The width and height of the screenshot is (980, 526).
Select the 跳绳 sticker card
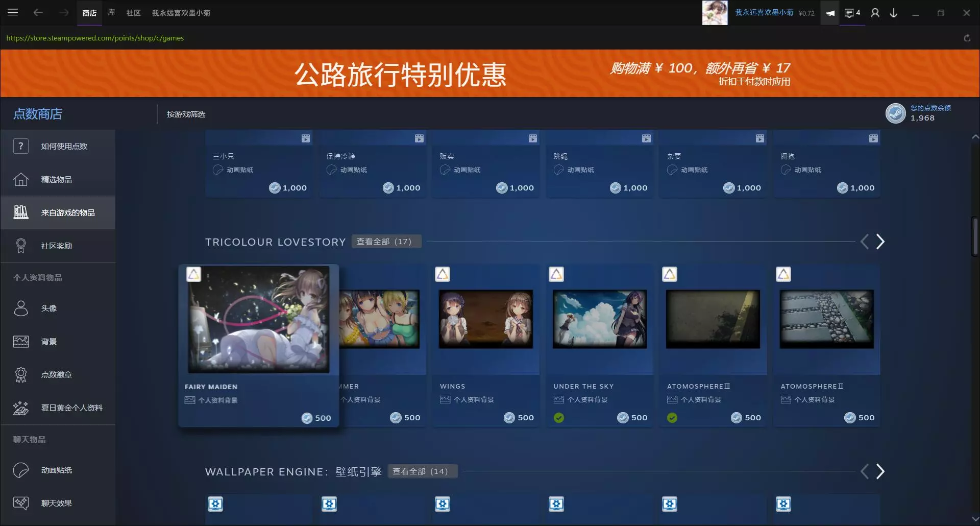[x=600, y=163]
